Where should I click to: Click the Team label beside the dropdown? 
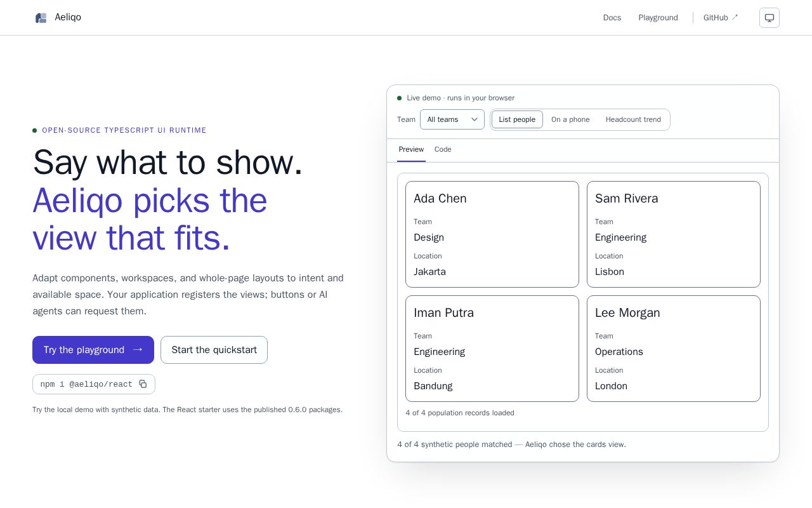pos(406,119)
